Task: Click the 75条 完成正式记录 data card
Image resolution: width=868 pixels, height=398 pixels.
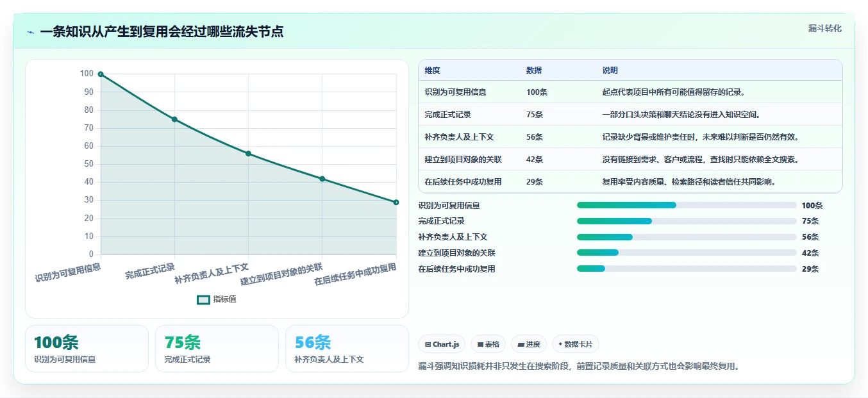Action: pyautogui.click(x=217, y=349)
